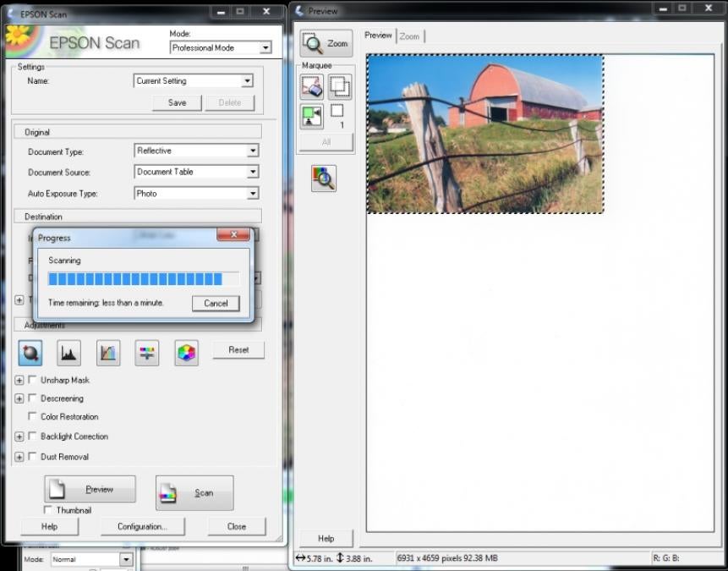Enable the Dust Removal checkbox
The height and width of the screenshot is (571, 728).
32,457
